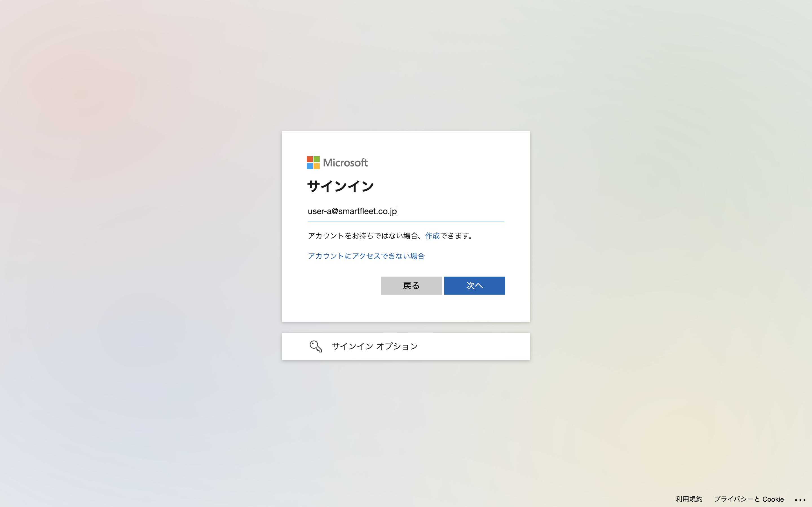The height and width of the screenshot is (507, 812).
Task: Proceed with the blue 次へ button
Action: coord(475,286)
